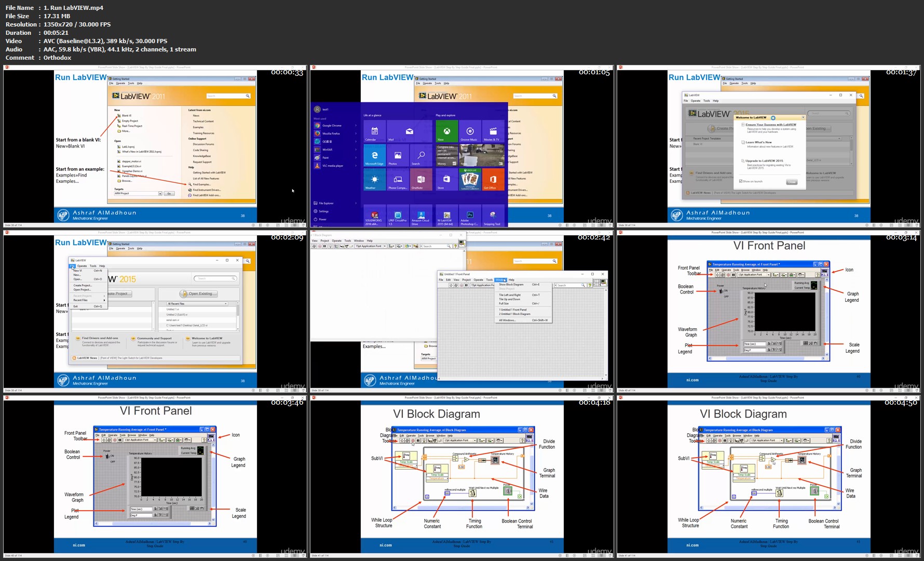924x561 pixels.
Task: Open the Amazon Cloud Drive tile
Action: click(421, 216)
